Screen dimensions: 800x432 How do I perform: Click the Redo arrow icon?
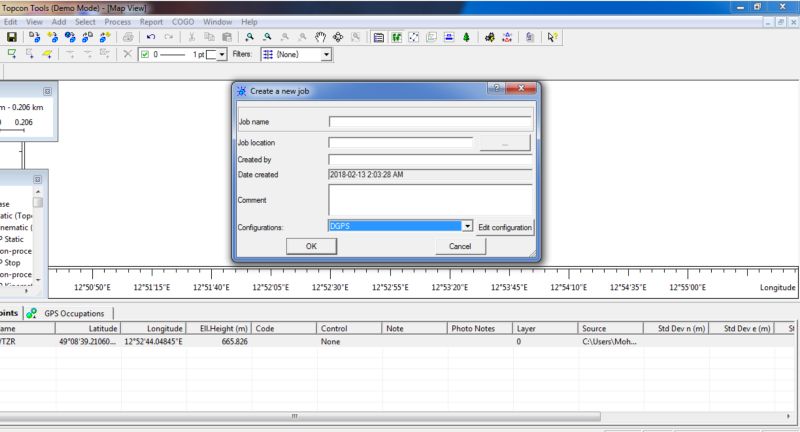pyautogui.click(x=169, y=37)
